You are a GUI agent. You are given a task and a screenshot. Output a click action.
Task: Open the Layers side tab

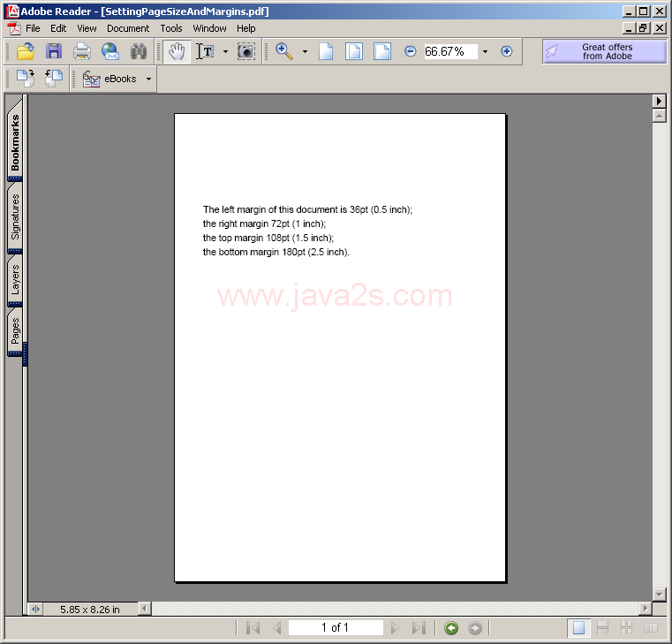[x=15, y=280]
